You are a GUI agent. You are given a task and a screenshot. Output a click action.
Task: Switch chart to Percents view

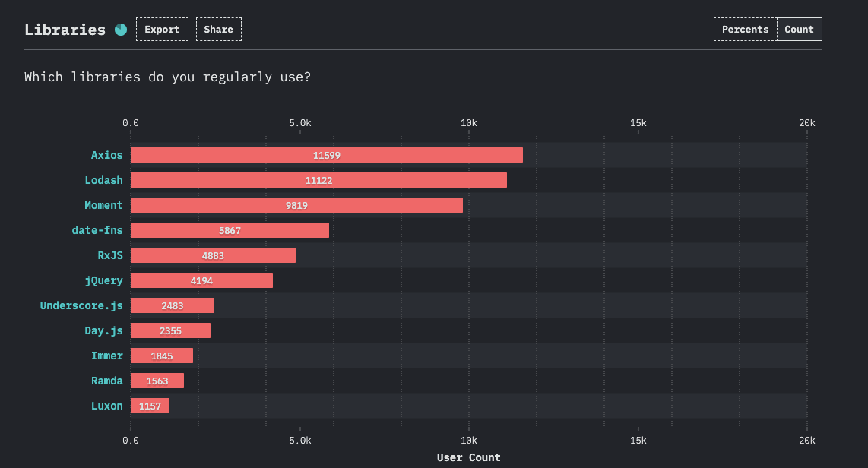click(x=745, y=30)
